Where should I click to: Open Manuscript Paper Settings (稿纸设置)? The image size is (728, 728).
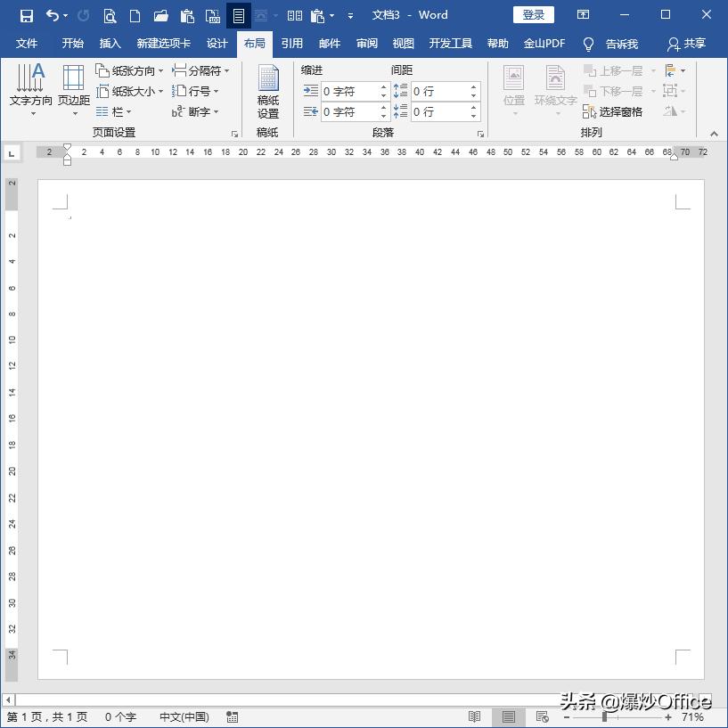point(268,92)
